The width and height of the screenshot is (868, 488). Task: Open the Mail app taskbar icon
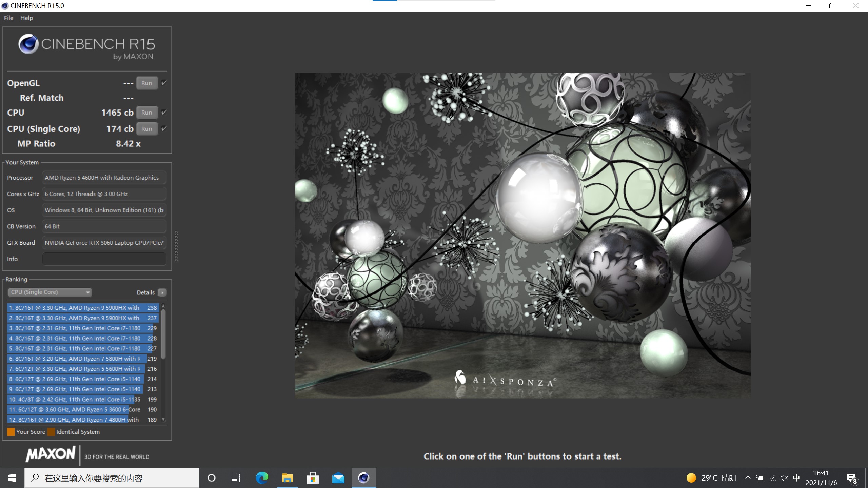338,478
